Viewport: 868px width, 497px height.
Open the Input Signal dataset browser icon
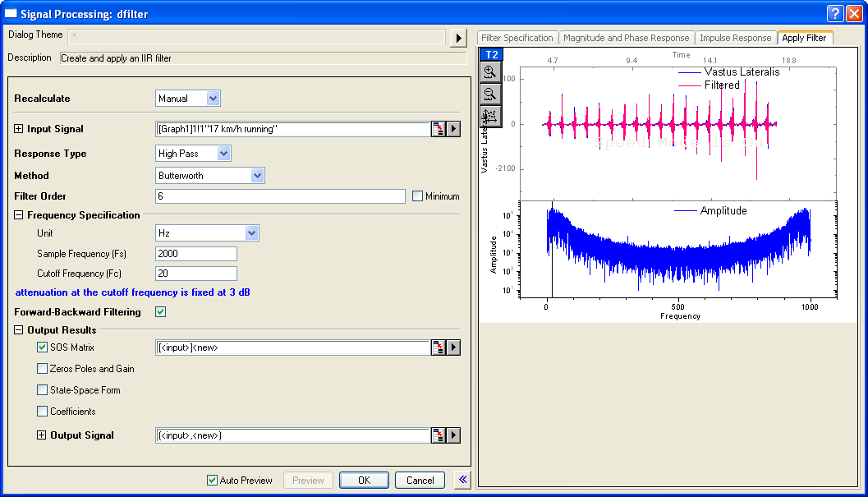438,128
